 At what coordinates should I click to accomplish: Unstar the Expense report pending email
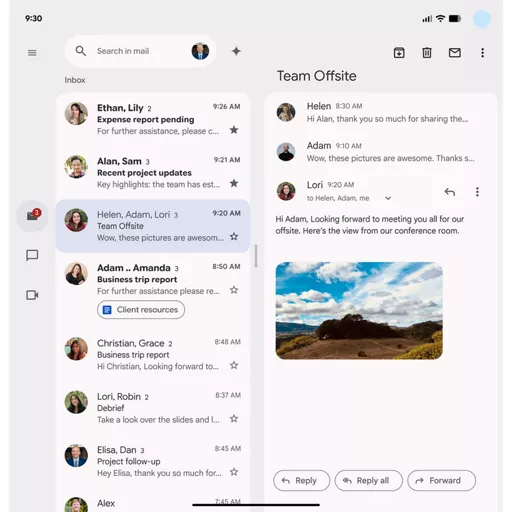(234, 130)
